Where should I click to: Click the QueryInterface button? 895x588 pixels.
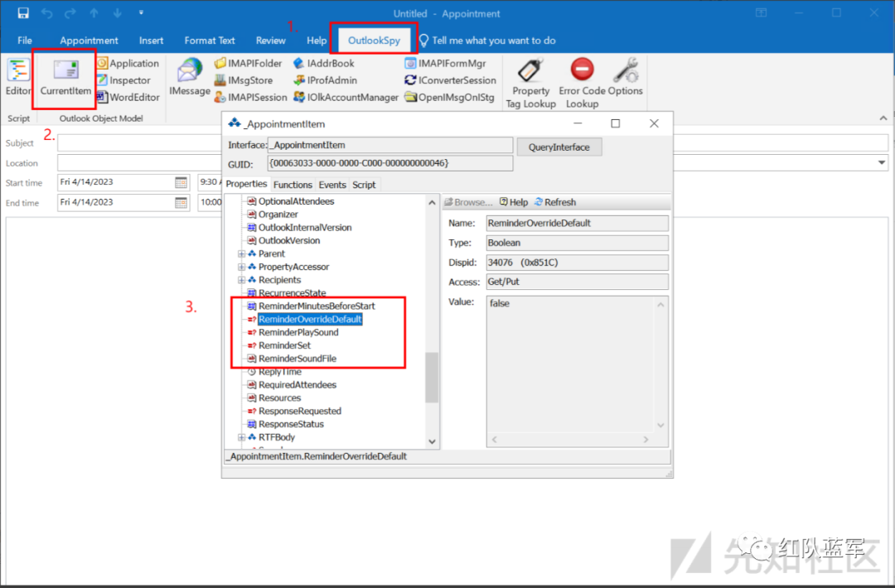(x=559, y=147)
